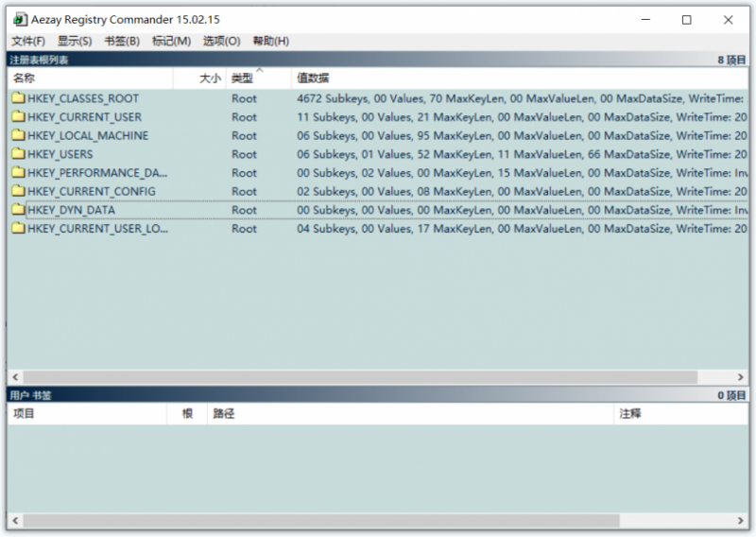Open the HKEY_CLASSES_ROOT folder icon
756x537 pixels.
18,98
